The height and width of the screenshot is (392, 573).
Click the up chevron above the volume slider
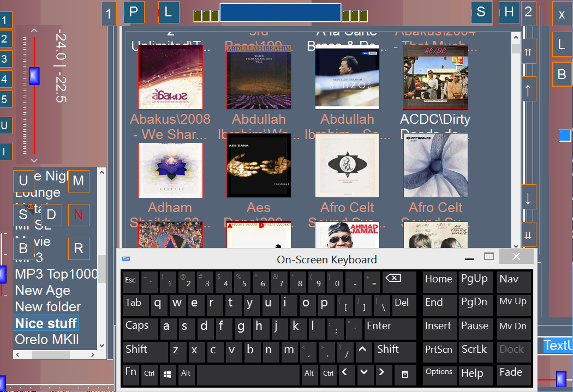pyautogui.click(x=34, y=31)
